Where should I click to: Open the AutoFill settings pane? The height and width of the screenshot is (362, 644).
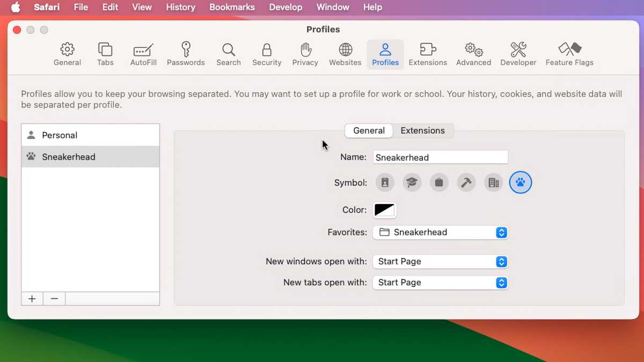(x=143, y=54)
